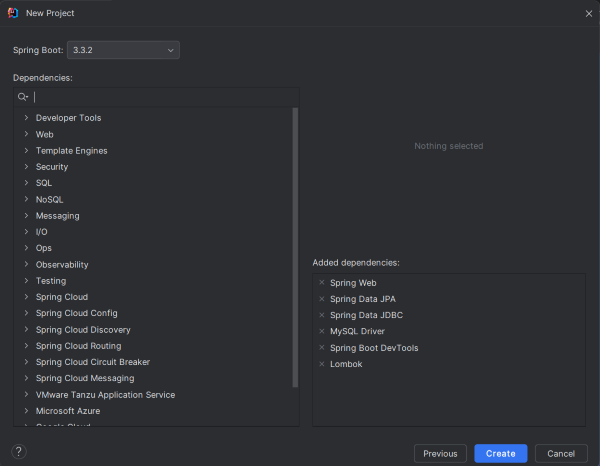Expand the Developer Tools category

(26, 117)
